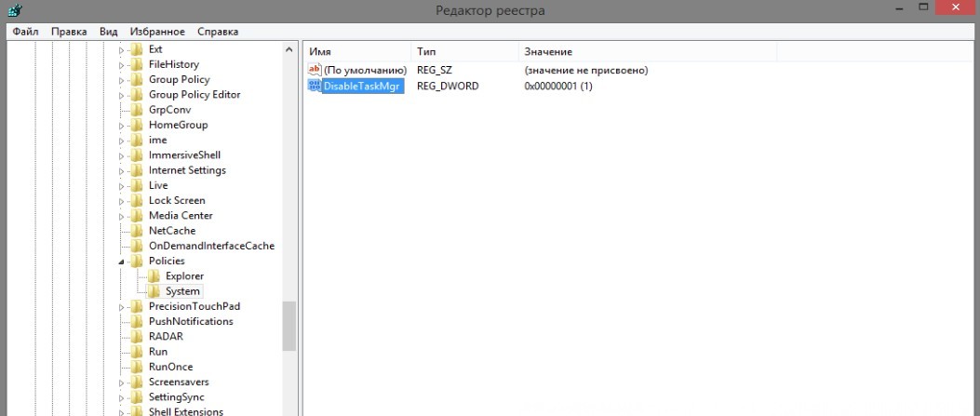Viewport: 980px width, 416px height.
Task: Click the Registry Editor app icon in title bar
Action: (15, 9)
